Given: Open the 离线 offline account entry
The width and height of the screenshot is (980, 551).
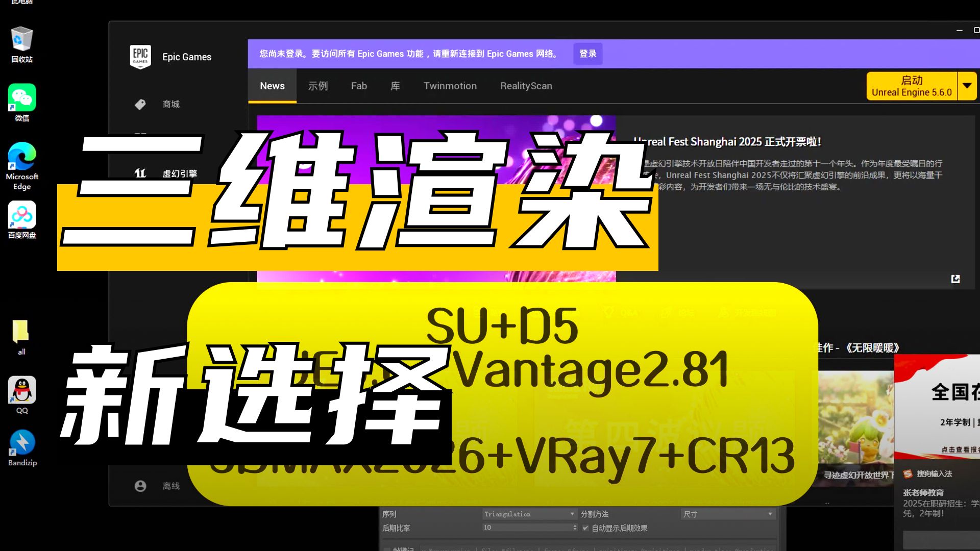Looking at the screenshot, I should pos(171,486).
